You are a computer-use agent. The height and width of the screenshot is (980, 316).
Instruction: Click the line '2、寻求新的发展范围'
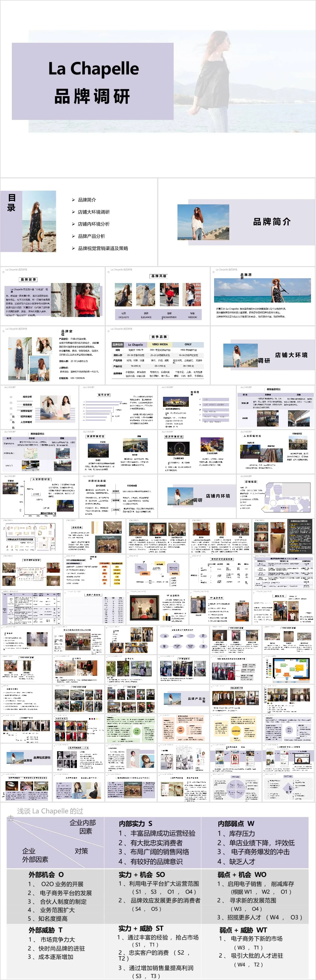[x=246, y=900]
